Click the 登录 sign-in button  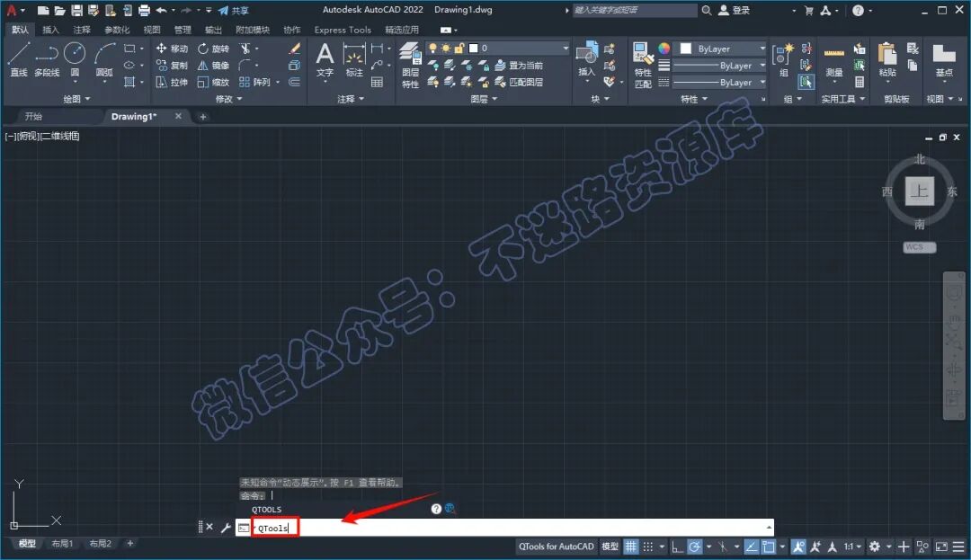pyautogui.click(x=734, y=11)
